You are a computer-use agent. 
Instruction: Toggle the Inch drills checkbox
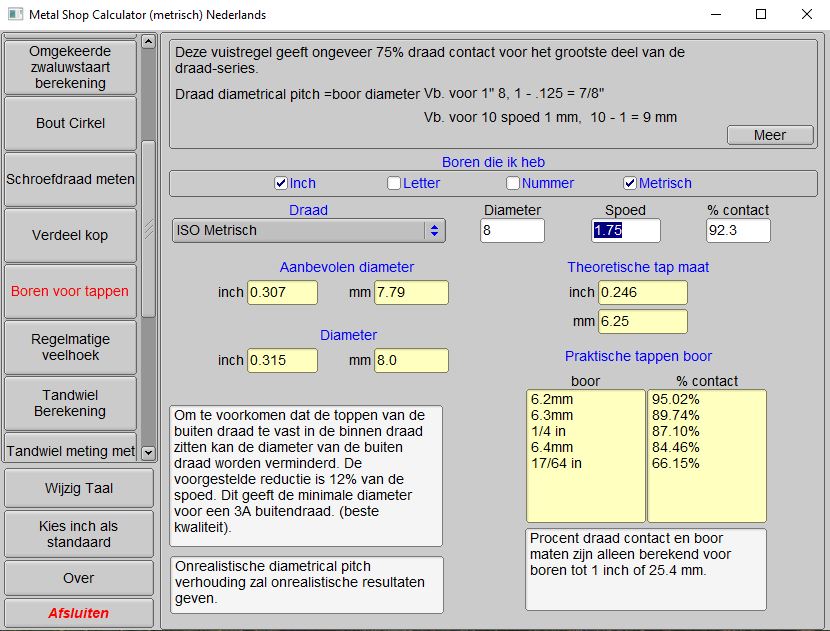click(x=281, y=183)
